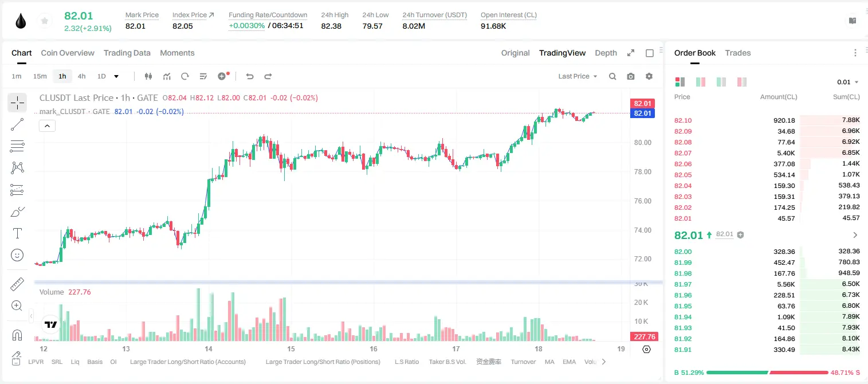Expand the more timeframes dropdown arrow
This screenshot has width=868, height=384.
point(116,76)
